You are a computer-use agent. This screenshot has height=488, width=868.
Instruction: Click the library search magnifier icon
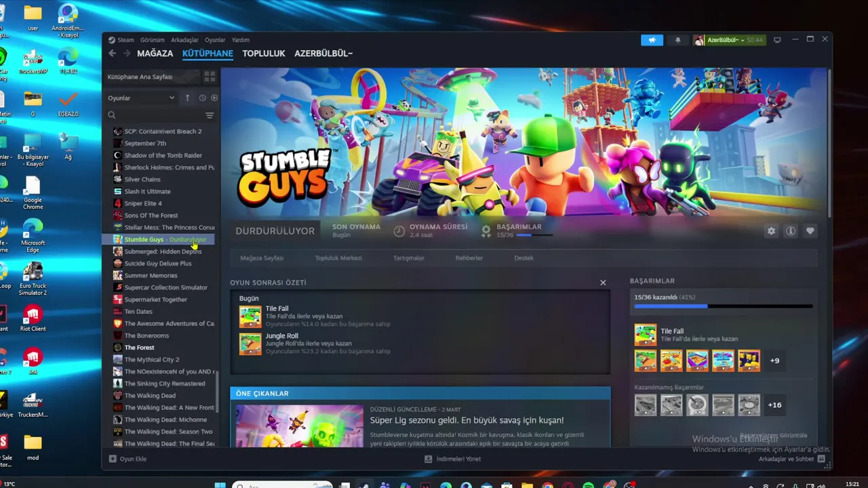pyautogui.click(x=112, y=115)
